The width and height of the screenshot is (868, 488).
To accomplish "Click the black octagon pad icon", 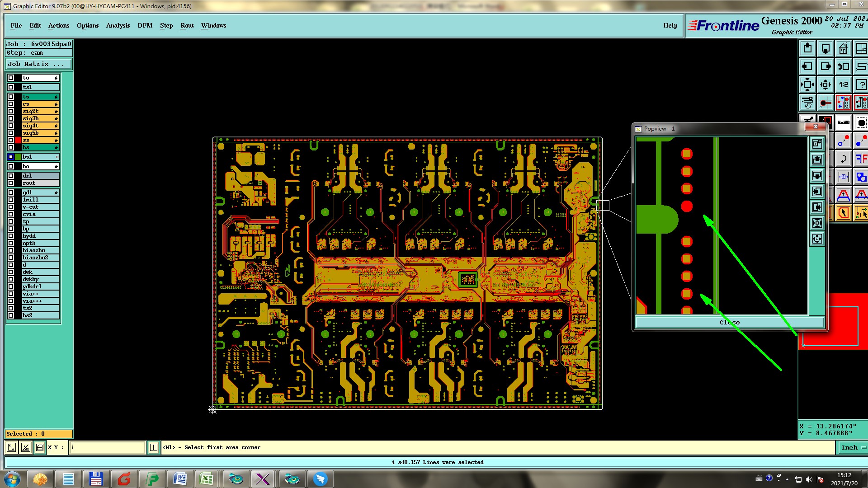I will click(861, 122).
